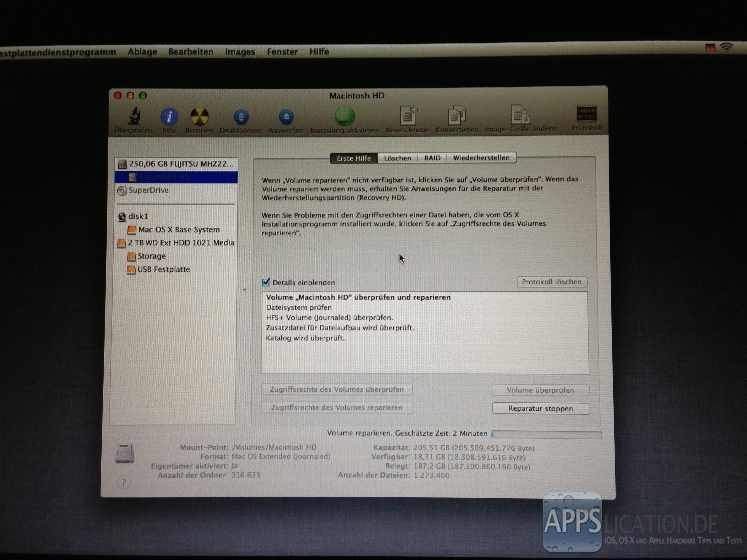Click the Journaling aktivieren green icon

click(x=345, y=116)
